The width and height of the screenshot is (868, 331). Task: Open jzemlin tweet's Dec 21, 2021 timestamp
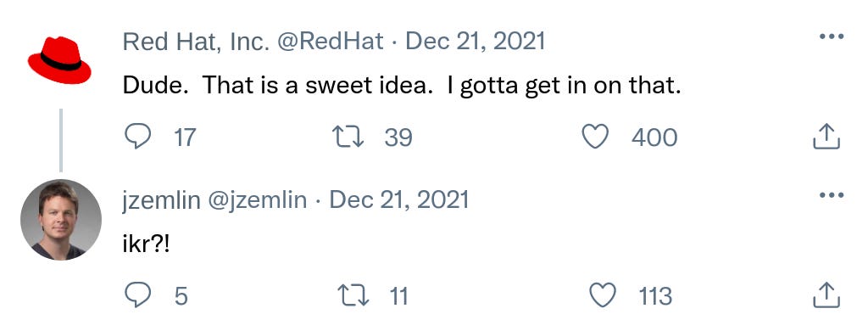pos(399,200)
